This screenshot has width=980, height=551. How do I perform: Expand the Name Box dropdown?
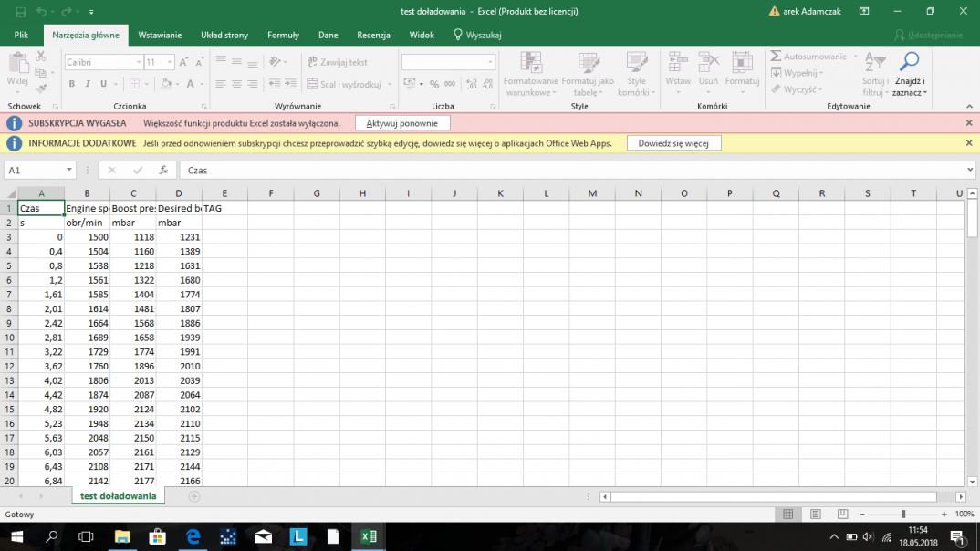tap(69, 171)
